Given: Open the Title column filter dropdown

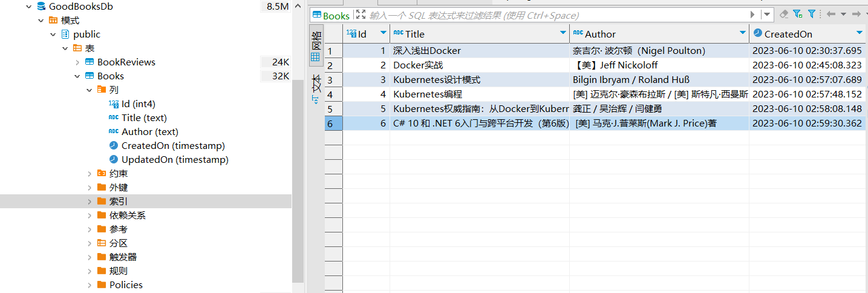Looking at the screenshot, I should click(x=563, y=33).
